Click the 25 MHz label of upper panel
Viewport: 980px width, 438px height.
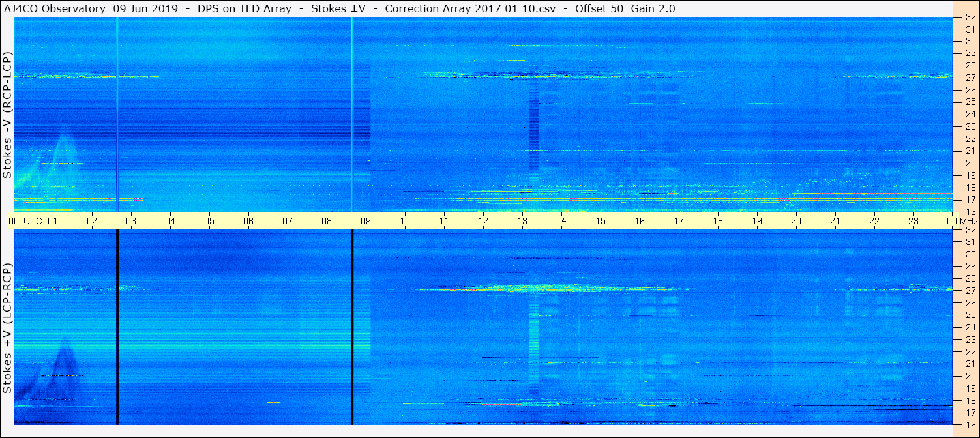(x=970, y=102)
